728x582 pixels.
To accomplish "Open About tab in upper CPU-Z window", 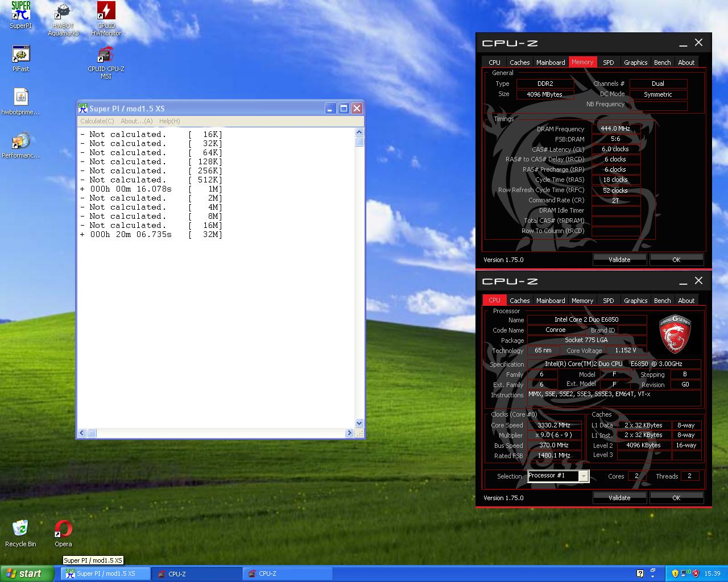I will tap(686, 63).
